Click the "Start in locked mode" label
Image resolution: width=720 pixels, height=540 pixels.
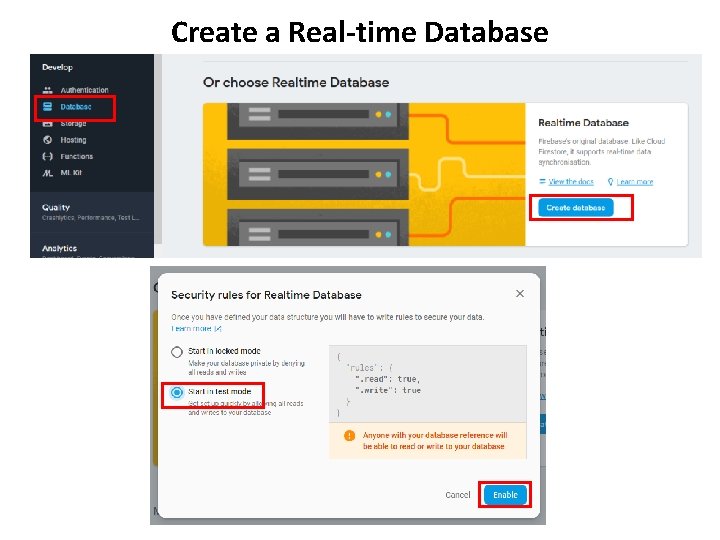224,351
